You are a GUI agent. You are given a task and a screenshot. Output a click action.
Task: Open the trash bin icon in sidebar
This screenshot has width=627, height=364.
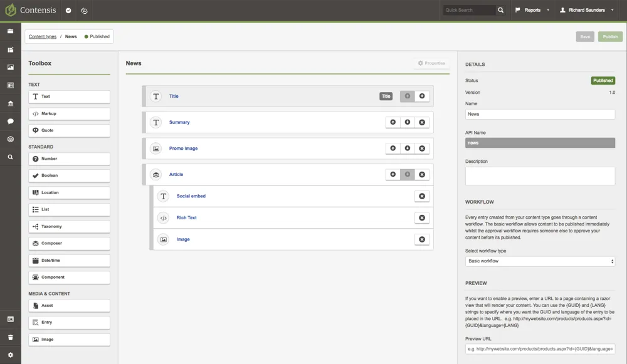11,337
